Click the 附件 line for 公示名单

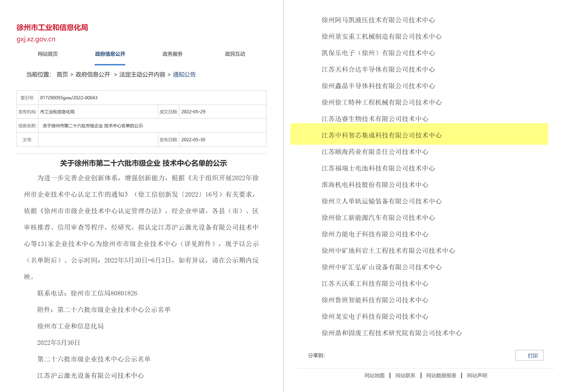pos(104,310)
